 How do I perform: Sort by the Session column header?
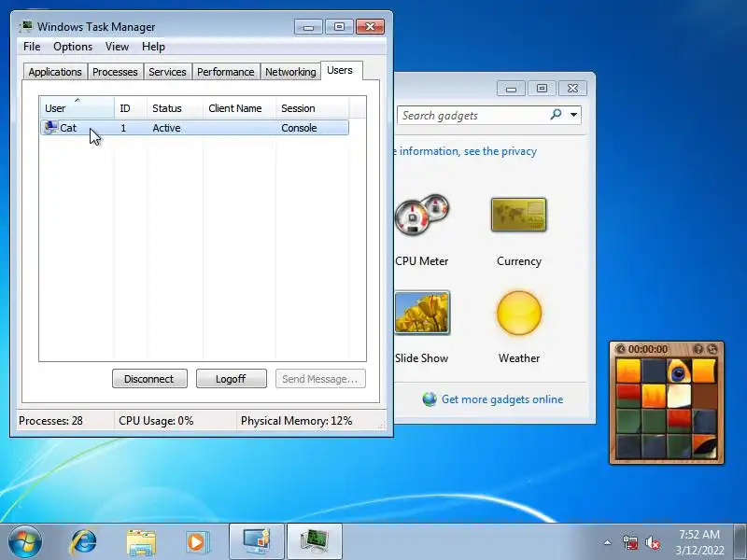(x=313, y=108)
